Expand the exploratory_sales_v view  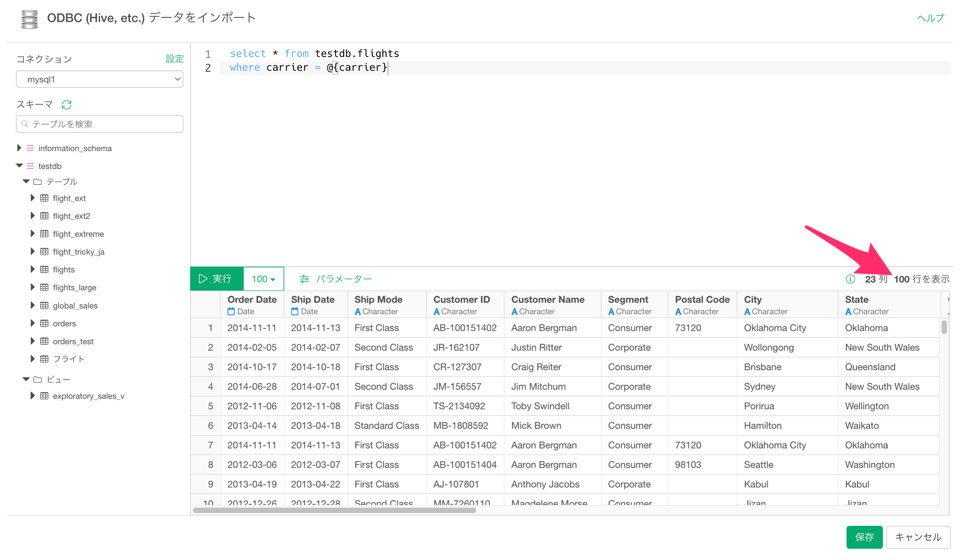[33, 396]
